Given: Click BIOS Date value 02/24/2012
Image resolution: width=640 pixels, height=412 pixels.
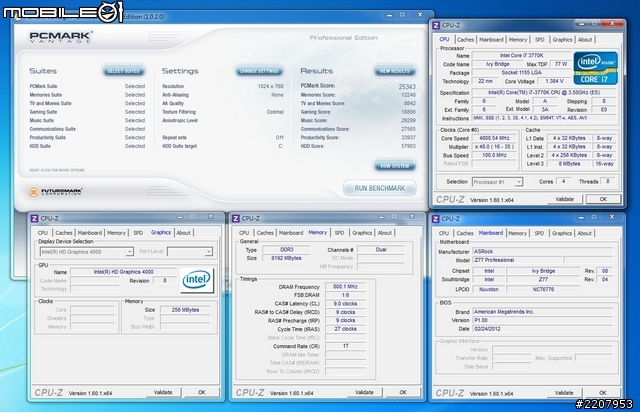Looking at the screenshot, I should (x=543, y=329).
